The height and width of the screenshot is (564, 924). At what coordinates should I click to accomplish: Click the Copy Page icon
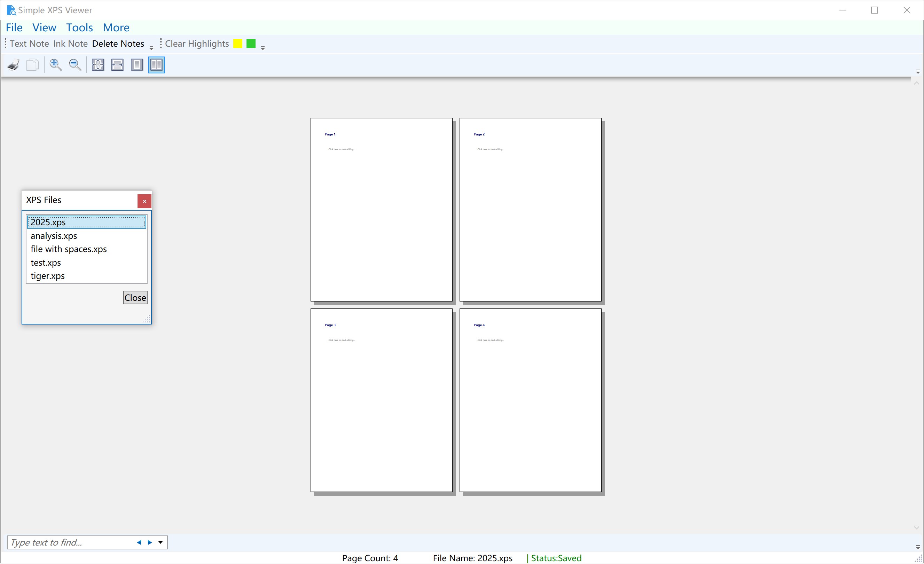(x=33, y=64)
